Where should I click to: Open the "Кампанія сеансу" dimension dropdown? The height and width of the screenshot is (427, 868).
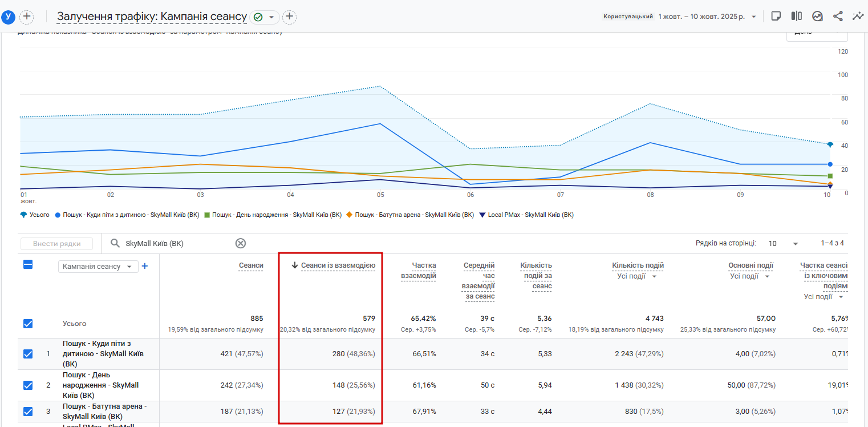(x=98, y=267)
